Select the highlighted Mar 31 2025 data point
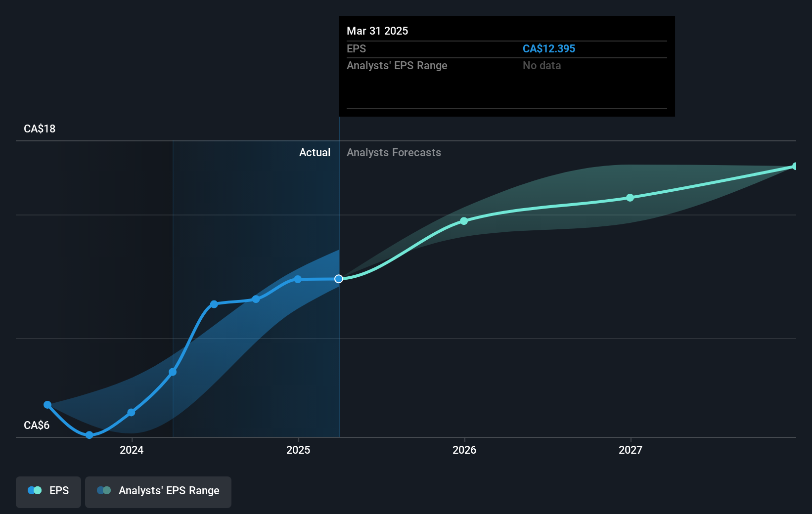Image resolution: width=812 pixels, height=514 pixels. pyautogui.click(x=339, y=279)
